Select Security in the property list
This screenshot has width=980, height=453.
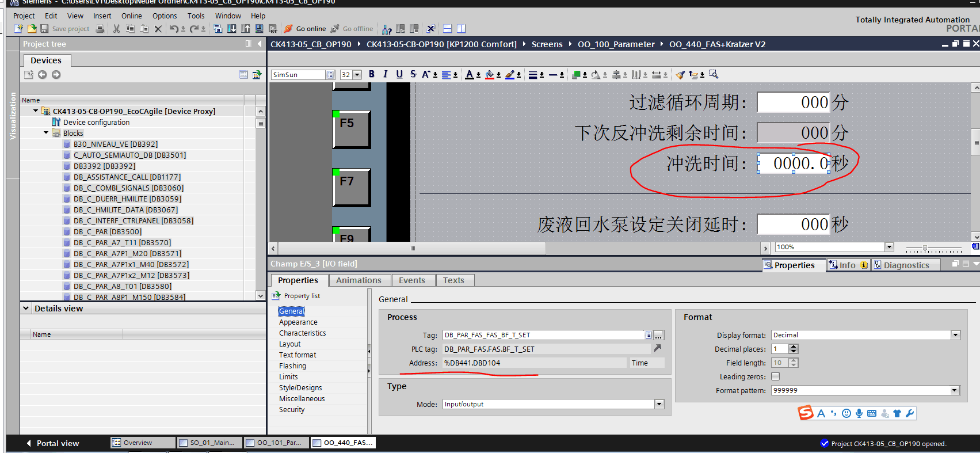click(x=292, y=410)
